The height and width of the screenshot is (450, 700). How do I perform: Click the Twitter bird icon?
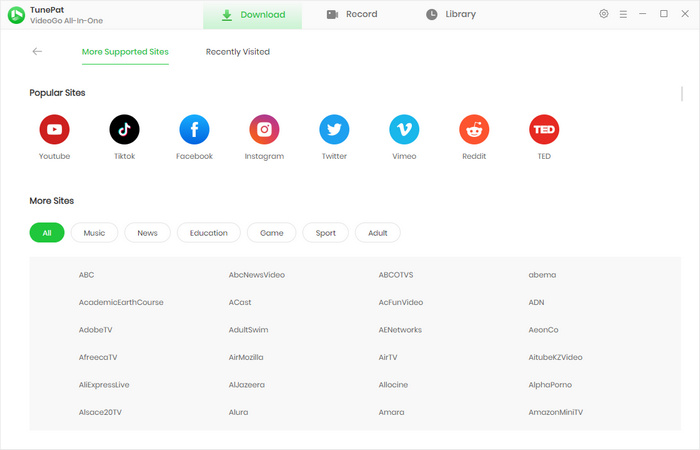334,129
